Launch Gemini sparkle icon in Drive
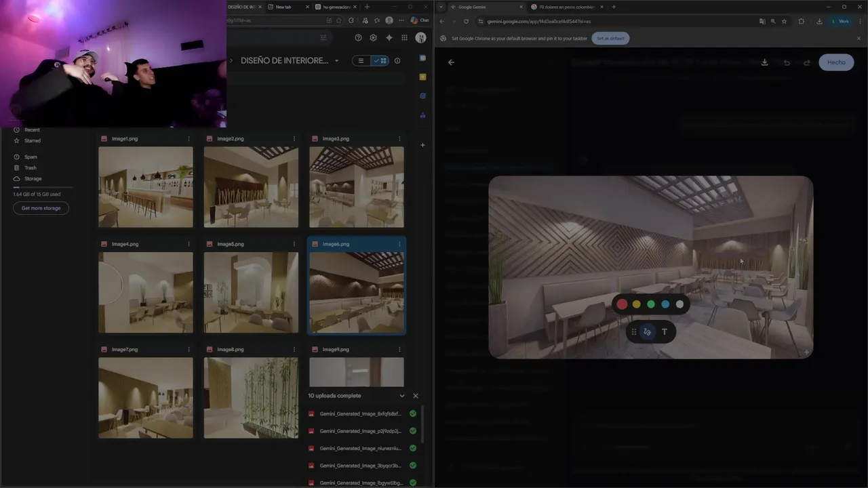The height and width of the screenshot is (488, 868). click(389, 38)
